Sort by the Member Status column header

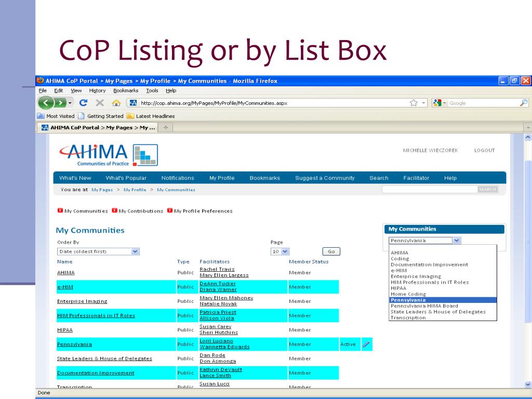pos(309,262)
